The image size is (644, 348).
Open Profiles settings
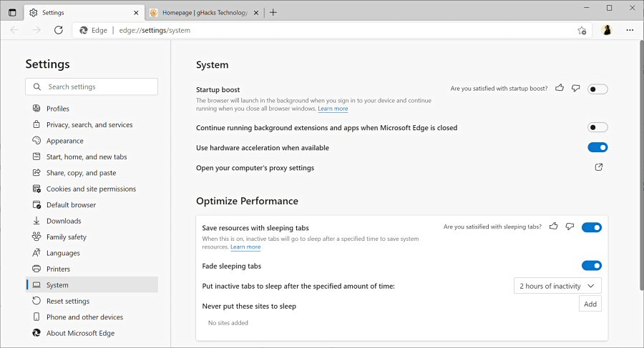tap(92, 109)
